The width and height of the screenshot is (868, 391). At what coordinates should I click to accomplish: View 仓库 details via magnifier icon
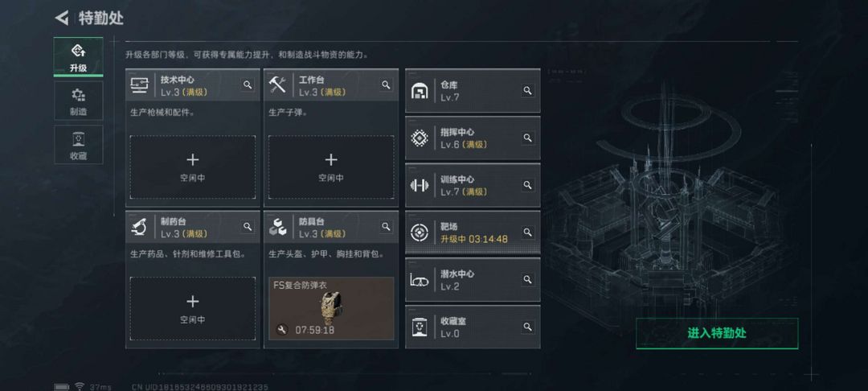(527, 91)
